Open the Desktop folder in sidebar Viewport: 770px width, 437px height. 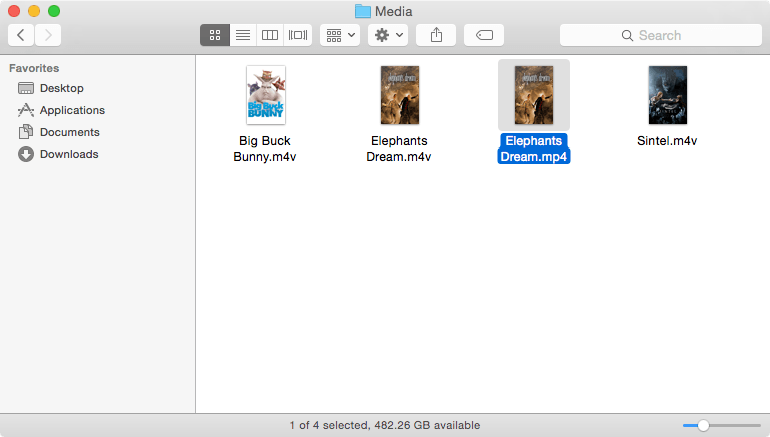[x=61, y=88]
